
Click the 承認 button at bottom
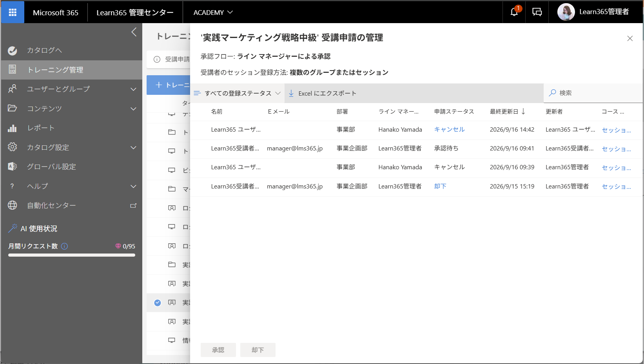218,350
